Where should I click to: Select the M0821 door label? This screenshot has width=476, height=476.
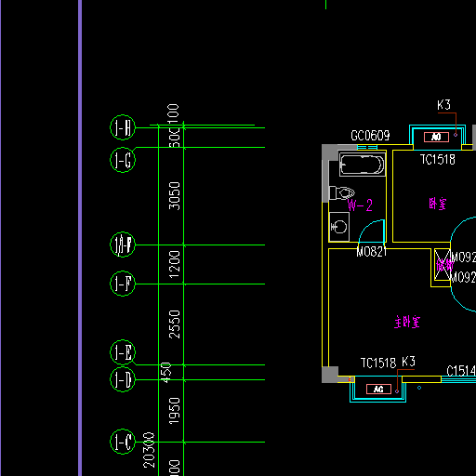coord(372,252)
